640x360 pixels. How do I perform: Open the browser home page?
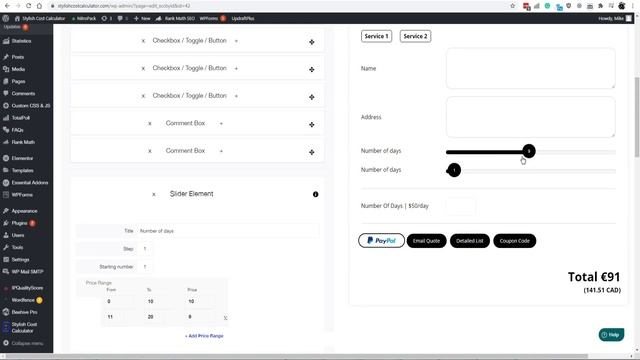click(x=39, y=6)
